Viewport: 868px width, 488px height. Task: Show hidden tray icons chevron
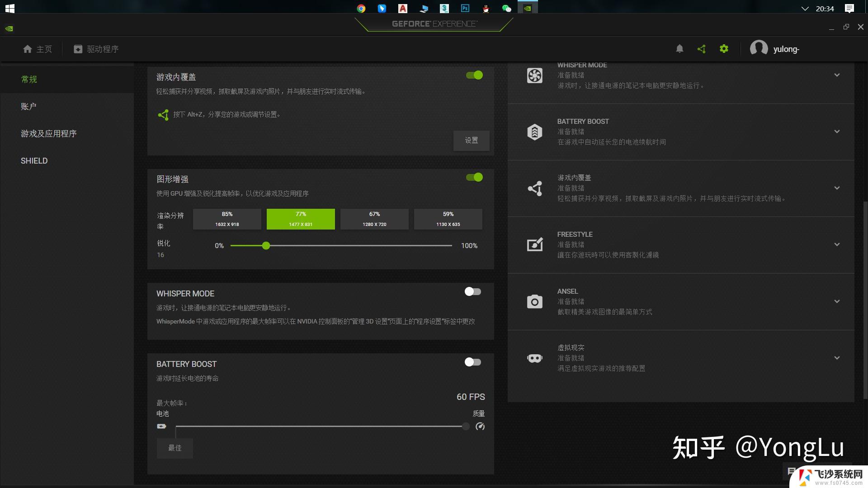(805, 8)
